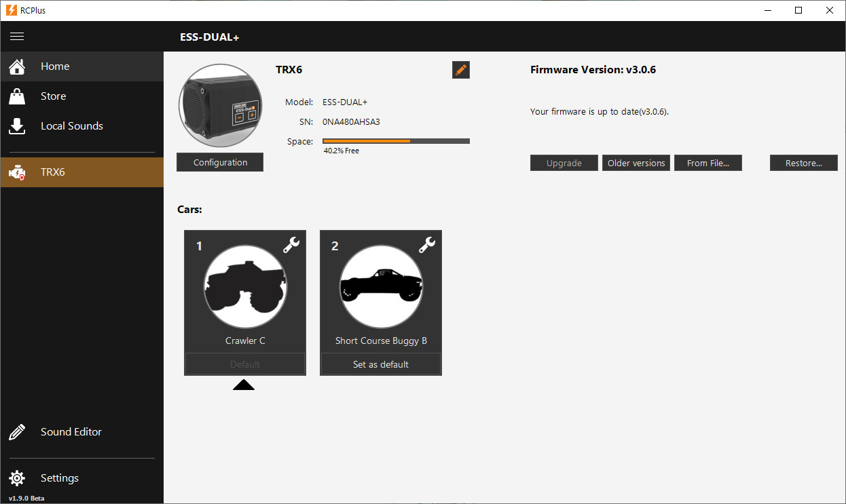Open wrench settings for Crawler C
This screenshot has width=846, height=504.
tap(291, 245)
